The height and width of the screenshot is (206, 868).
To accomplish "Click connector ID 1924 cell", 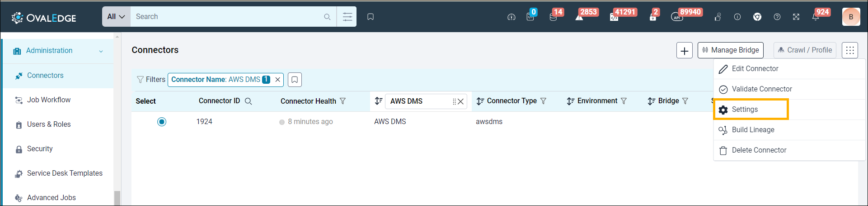I will pyautogui.click(x=204, y=122).
